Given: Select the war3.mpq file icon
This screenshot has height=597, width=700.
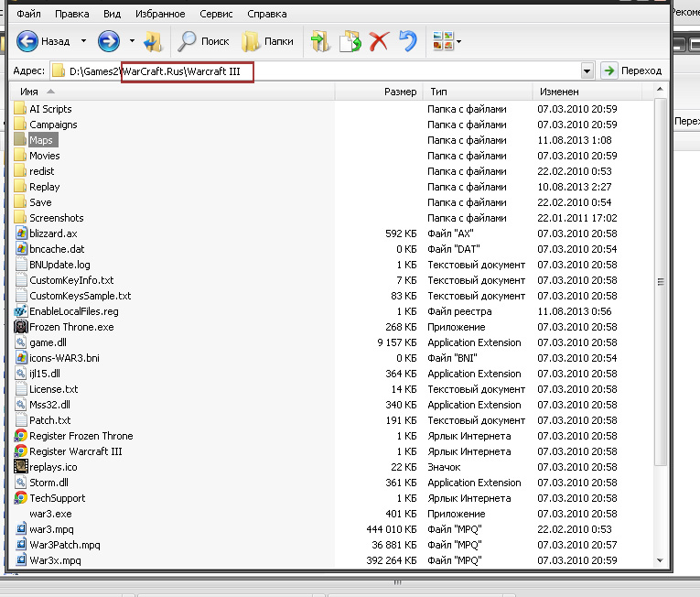Looking at the screenshot, I should (21, 529).
